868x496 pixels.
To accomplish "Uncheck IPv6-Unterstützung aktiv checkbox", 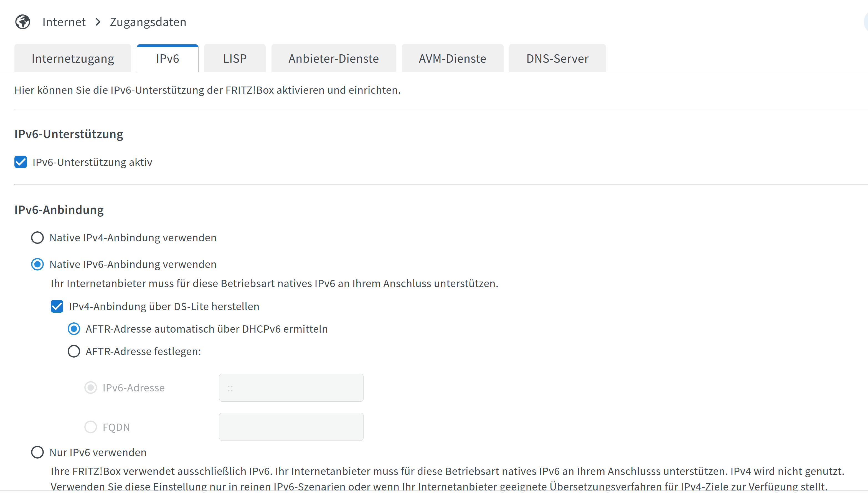I will coord(21,162).
